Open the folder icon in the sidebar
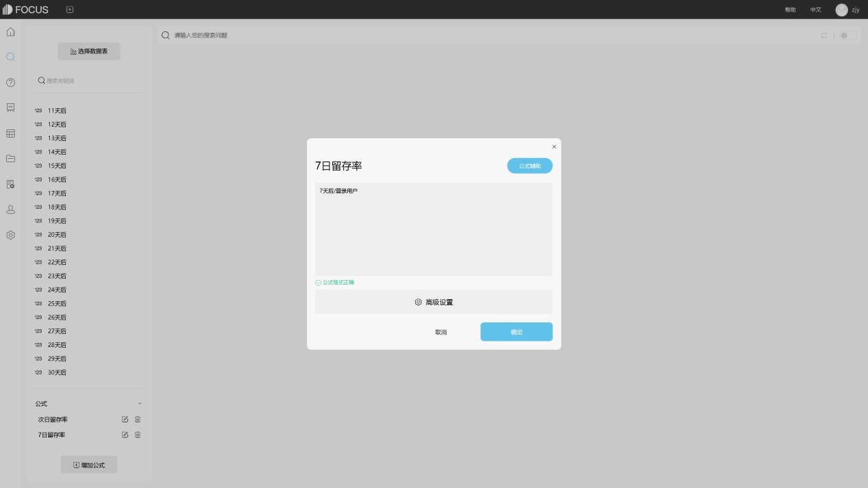Viewport: 868px width, 488px height. pyautogui.click(x=10, y=159)
